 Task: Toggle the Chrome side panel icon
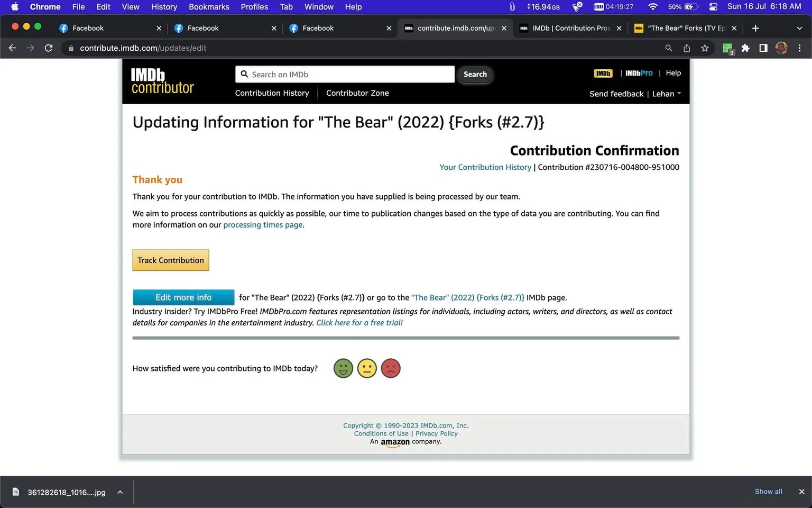763,48
